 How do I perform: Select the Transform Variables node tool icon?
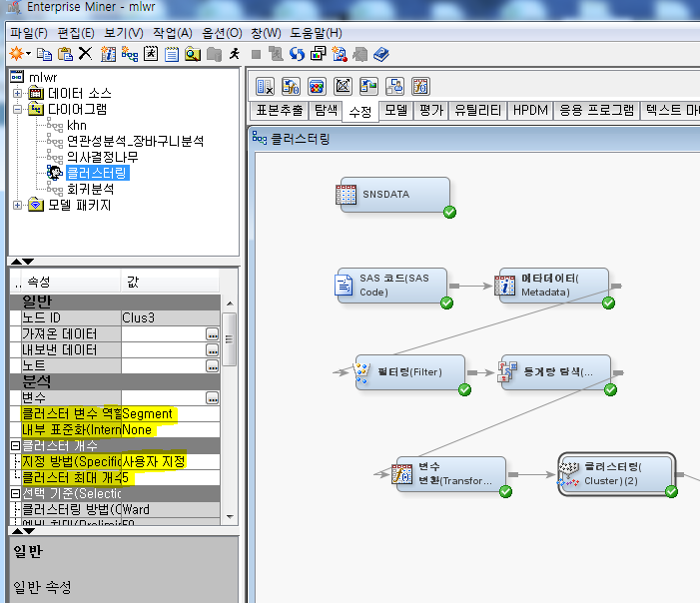pyautogui.click(x=420, y=86)
